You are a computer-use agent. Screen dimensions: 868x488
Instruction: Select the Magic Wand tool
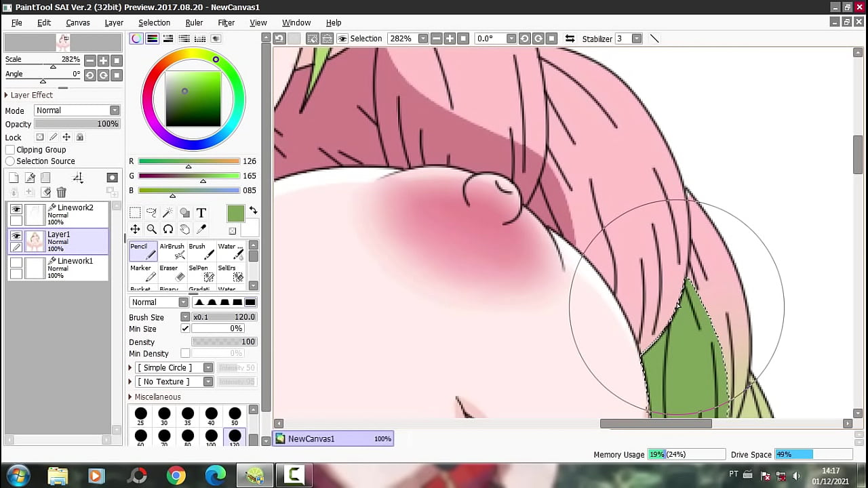(x=168, y=213)
